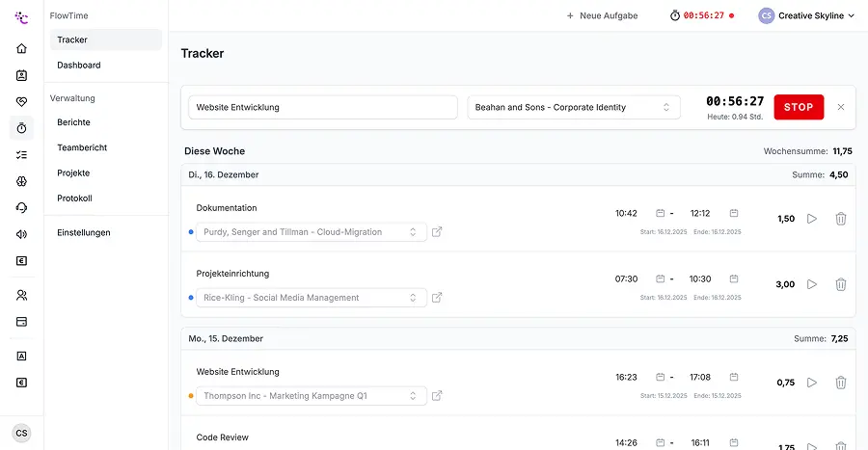The height and width of the screenshot is (450, 868).
Task: Open the stopwatch time-tracking icon in sidebar
Action: coord(21,128)
